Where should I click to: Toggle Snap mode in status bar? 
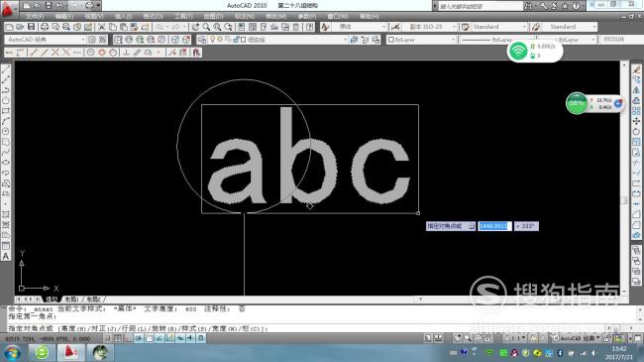(108, 338)
